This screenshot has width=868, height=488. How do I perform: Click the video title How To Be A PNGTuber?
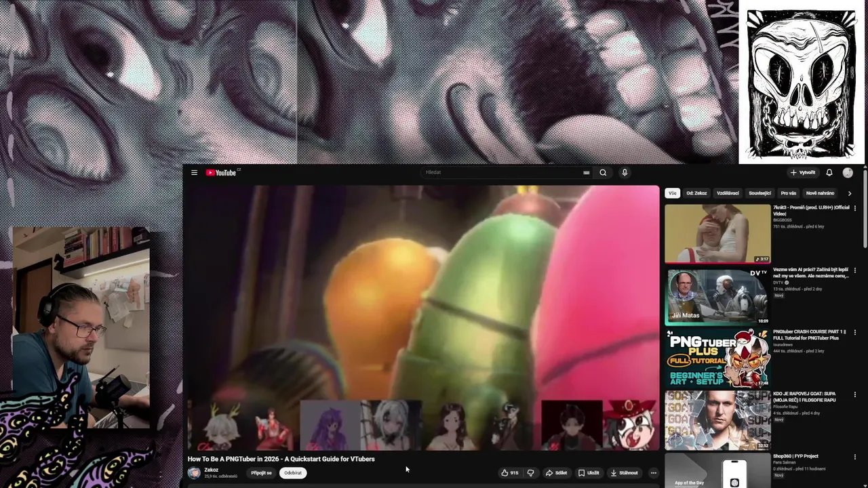[x=281, y=459]
